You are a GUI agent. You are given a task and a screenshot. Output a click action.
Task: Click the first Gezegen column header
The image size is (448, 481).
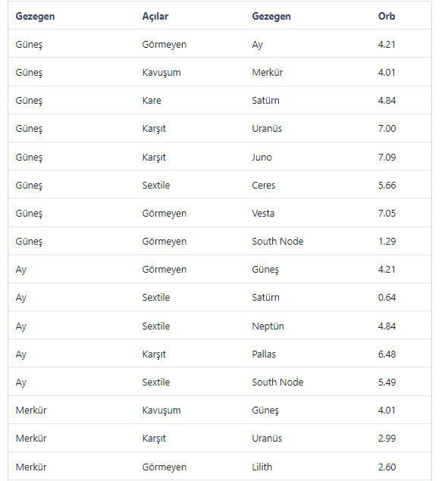[35, 16]
